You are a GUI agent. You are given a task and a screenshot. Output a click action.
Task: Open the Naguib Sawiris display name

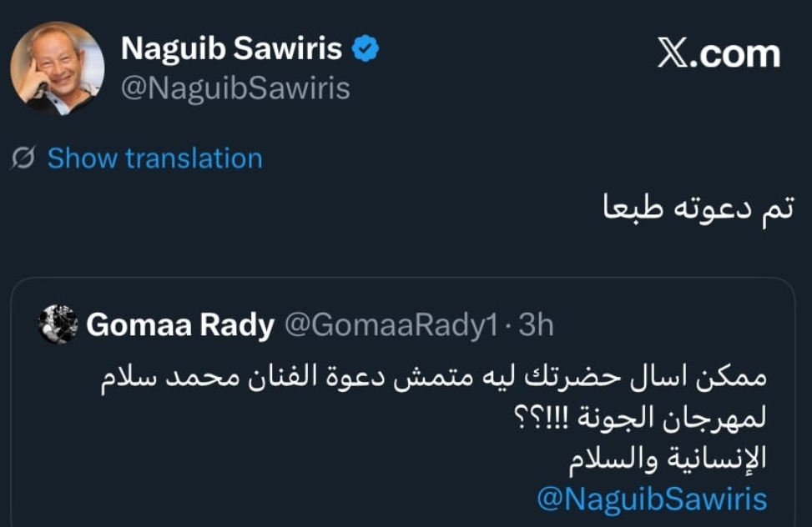231,49
